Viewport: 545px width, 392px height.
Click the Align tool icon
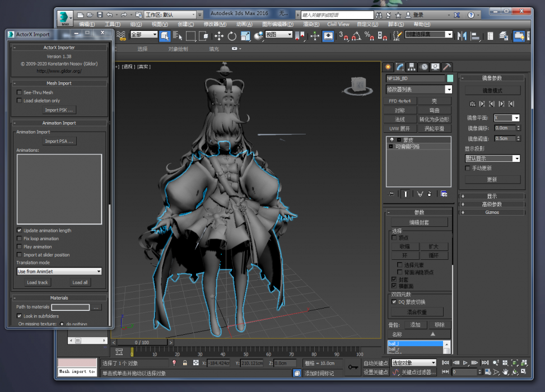[x=475, y=36]
